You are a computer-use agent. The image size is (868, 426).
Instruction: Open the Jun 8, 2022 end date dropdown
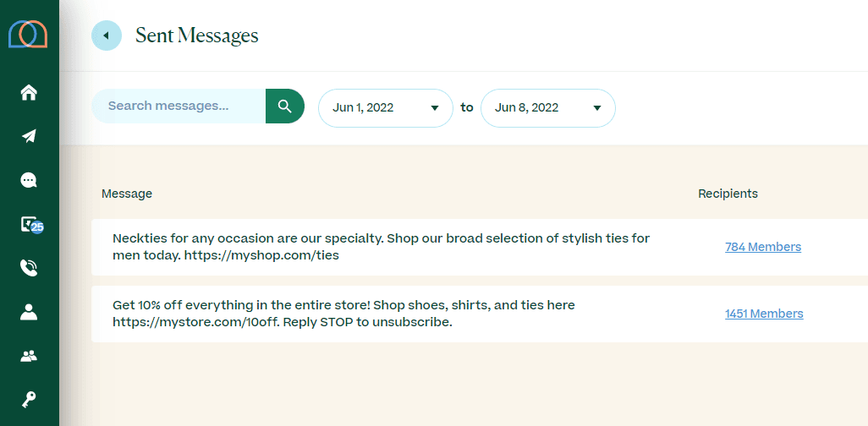(548, 108)
